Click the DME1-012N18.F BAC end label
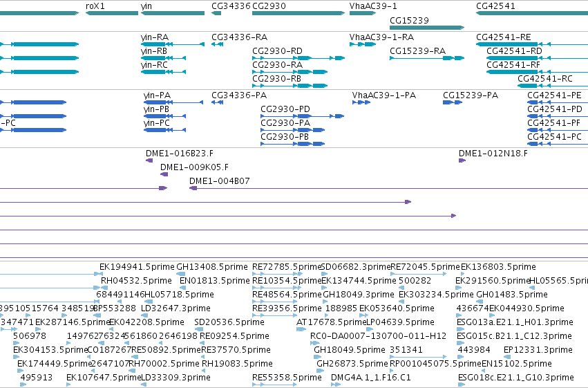This screenshot has height=388, width=588. coord(493,154)
